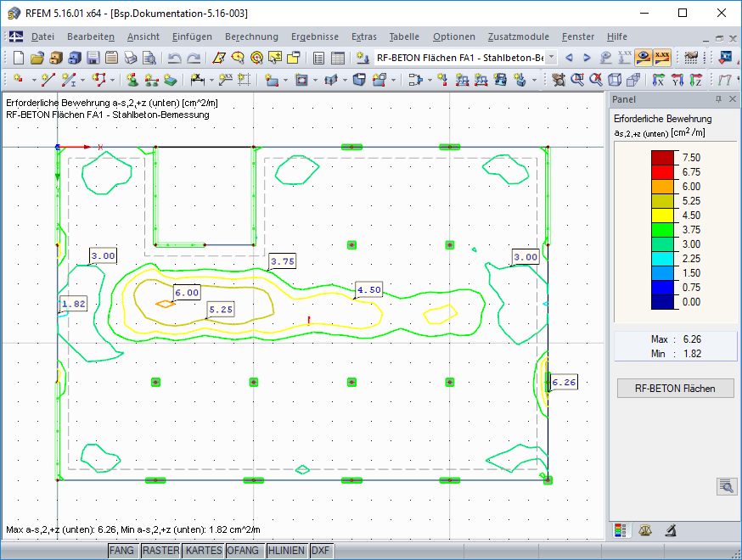Open the Tabelle menu

coord(404,36)
